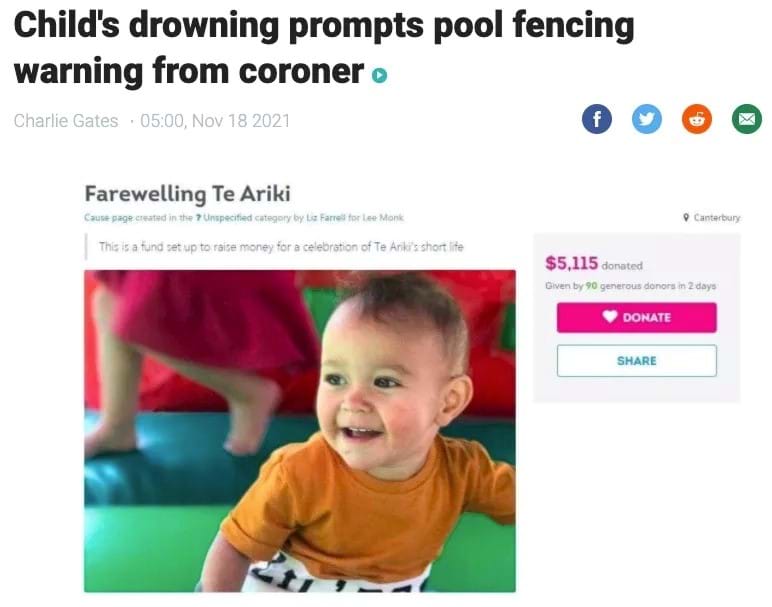Click the article headline about pool fencing
772x607 pixels.
(324, 48)
